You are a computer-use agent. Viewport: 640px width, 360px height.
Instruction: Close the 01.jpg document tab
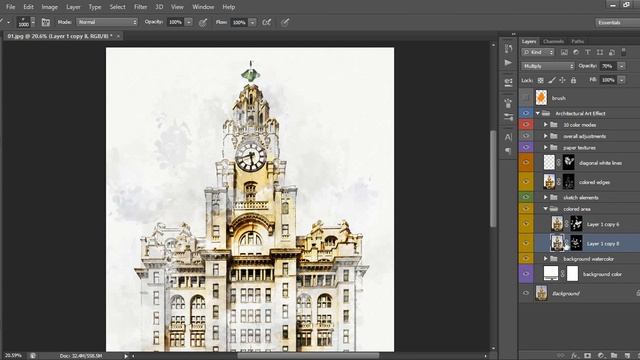click(x=118, y=36)
